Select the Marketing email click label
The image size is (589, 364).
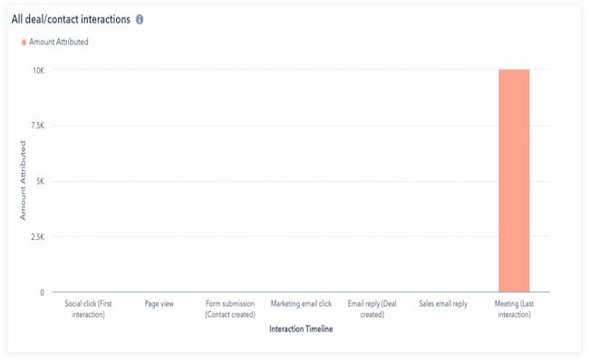pyautogui.click(x=301, y=304)
